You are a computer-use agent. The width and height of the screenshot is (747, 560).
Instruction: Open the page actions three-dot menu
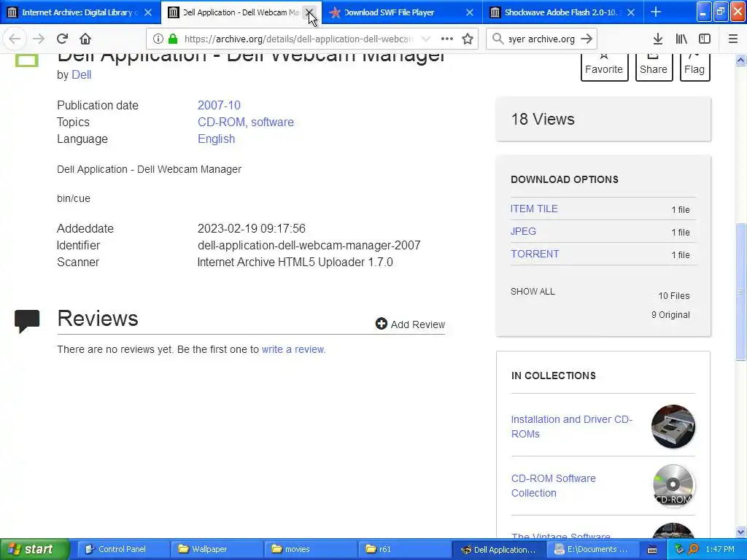coord(447,39)
